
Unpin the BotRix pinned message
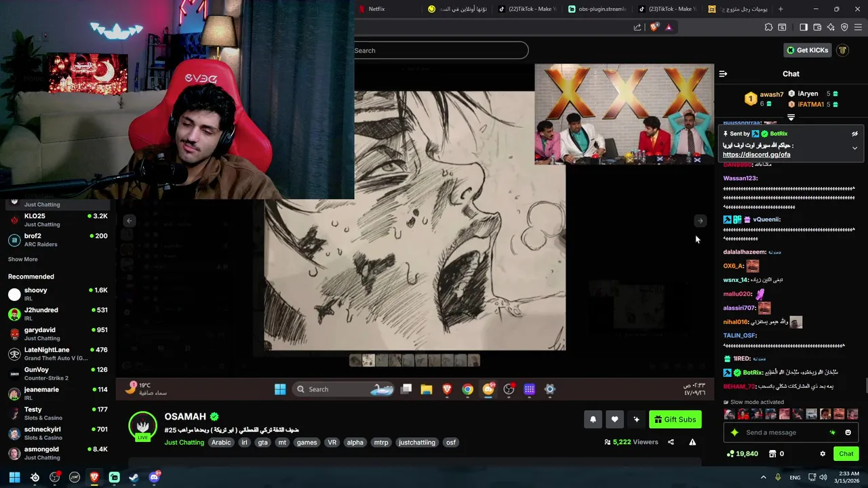click(854, 134)
